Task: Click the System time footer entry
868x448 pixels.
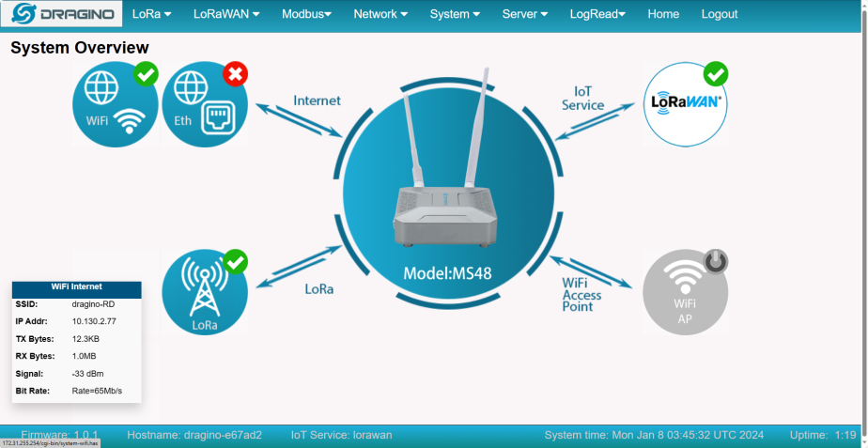Action: click(654, 435)
